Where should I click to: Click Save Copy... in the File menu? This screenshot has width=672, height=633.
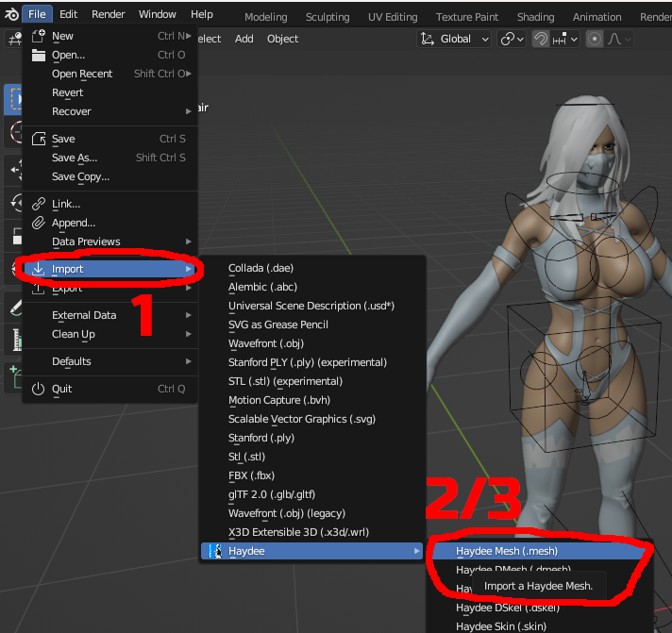click(x=110, y=176)
